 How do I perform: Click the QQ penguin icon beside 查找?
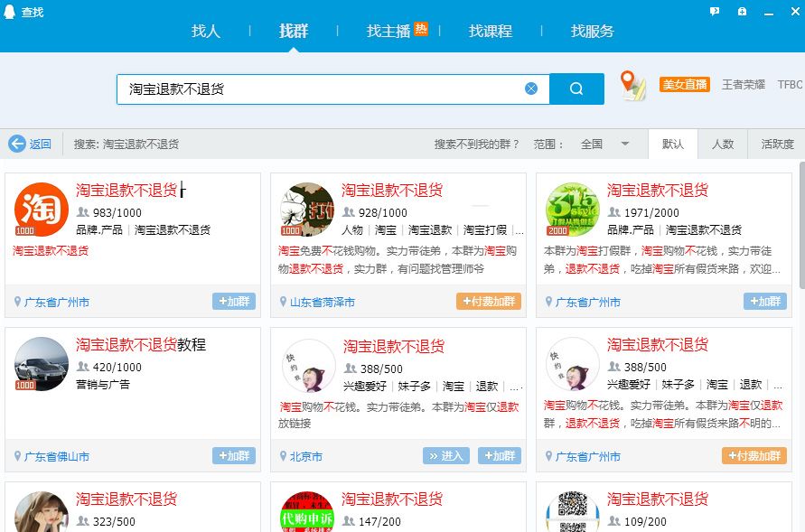9,12
